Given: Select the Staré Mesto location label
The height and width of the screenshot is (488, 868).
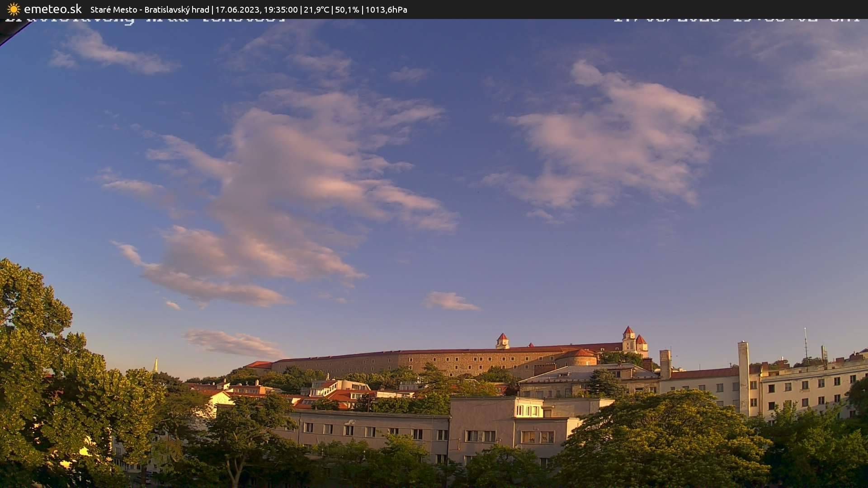Looking at the screenshot, I should click(x=113, y=9).
